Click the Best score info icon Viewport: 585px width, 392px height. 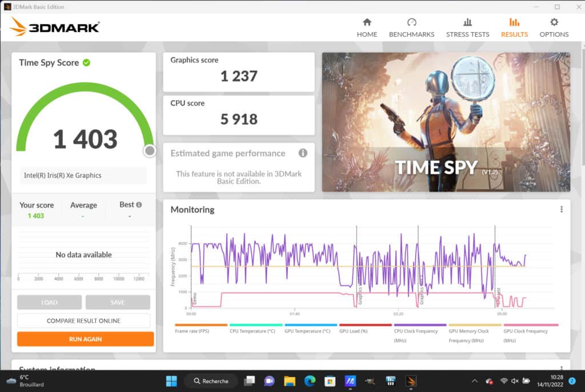[139, 205]
